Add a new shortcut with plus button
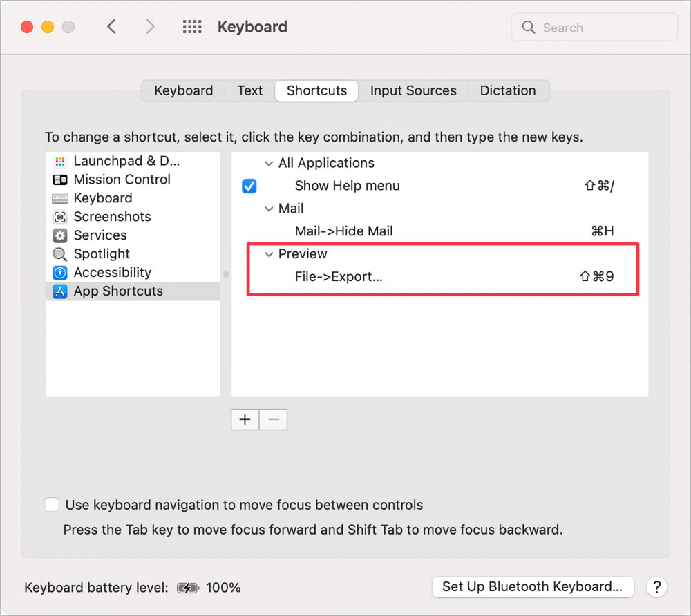This screenshot has width=691, height=616. coord(245,419)
